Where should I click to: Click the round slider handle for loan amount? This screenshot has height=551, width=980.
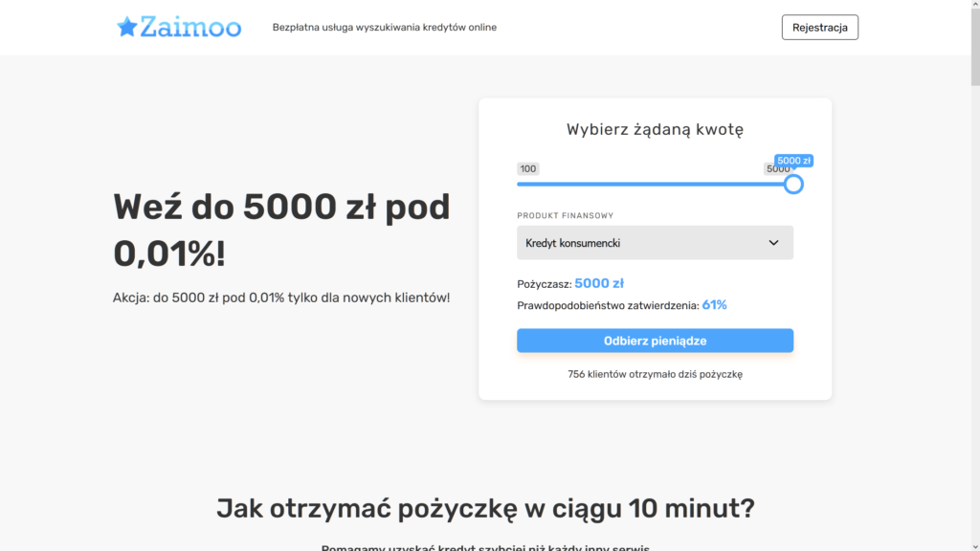pyautogui.click(x=793, y=184)
